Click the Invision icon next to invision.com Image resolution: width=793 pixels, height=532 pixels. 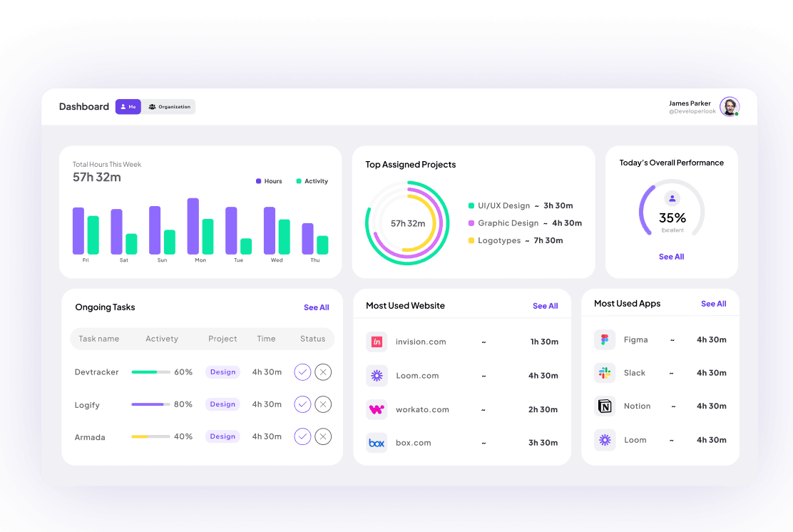[x=377, y=342]
